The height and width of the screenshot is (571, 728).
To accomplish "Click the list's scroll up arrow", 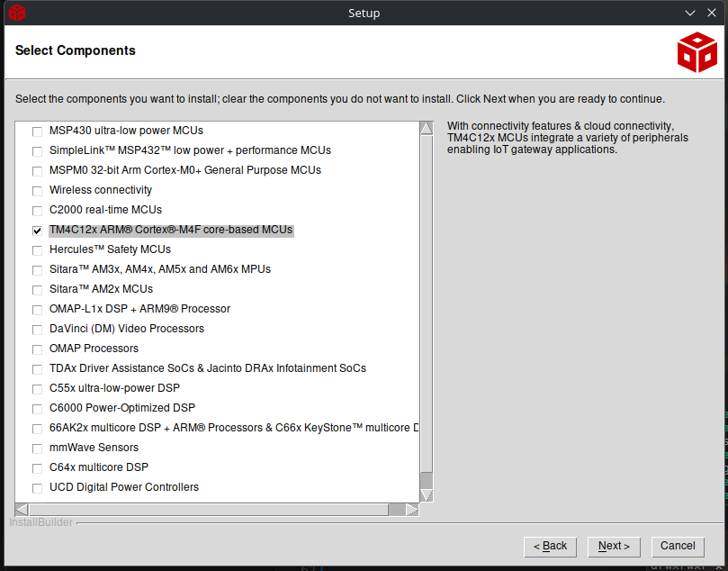I will pyautogui.click(x=427, y=128).
